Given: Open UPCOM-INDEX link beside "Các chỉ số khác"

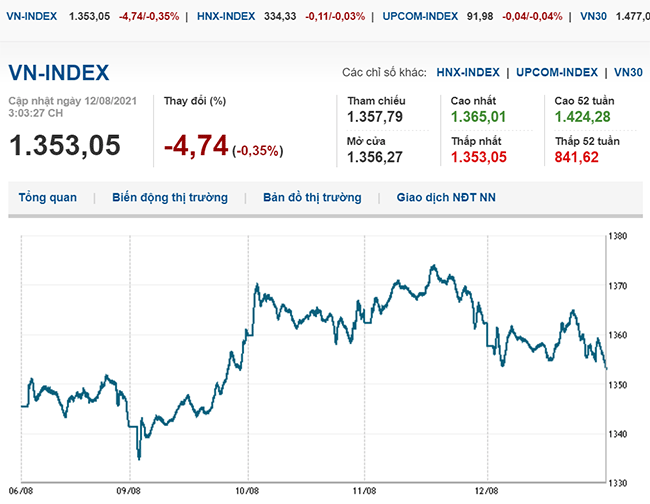Looking at the screenshot, I should click(555, 73).
